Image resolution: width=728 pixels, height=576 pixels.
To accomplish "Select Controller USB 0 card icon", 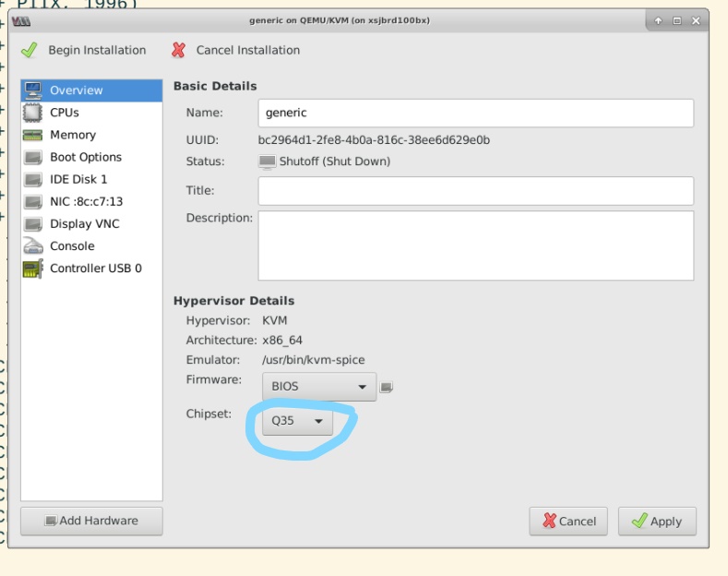I will click(x=33, y=269).
